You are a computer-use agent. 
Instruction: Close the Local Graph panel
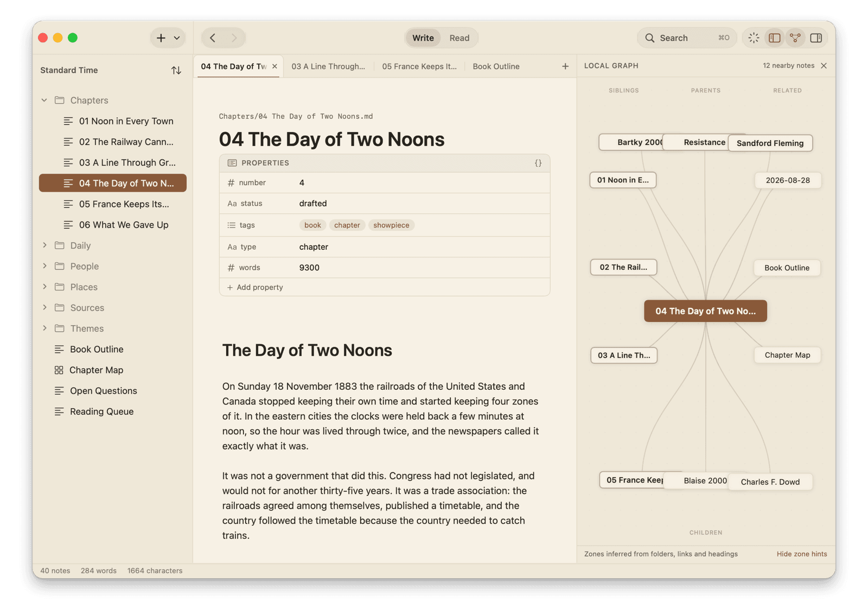[x=824, y=66]
